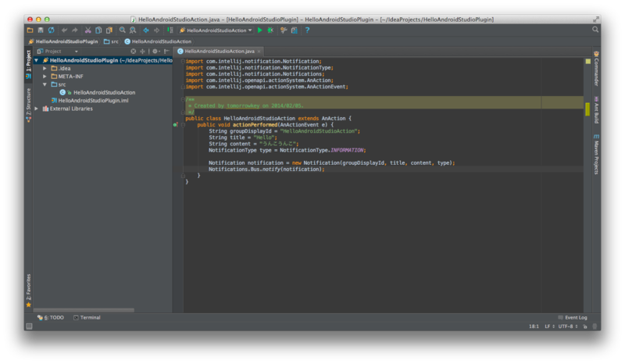The width and height of the screenshot is (625, 364).
Task: Click src in the navigation bar
Action: [111, 41]
